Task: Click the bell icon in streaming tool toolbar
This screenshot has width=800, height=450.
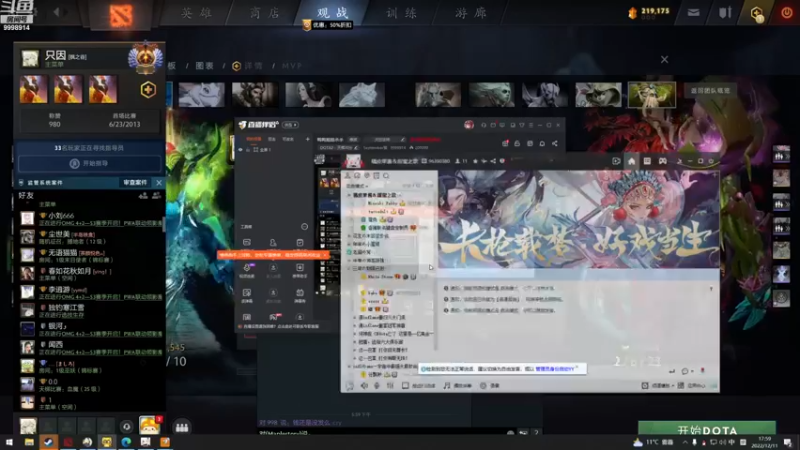Action: click(542, 144)
